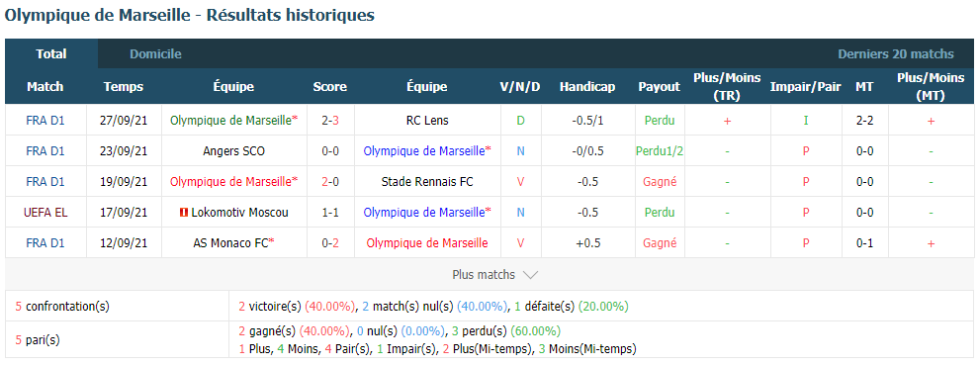980x366 pixels.
Task: Select the Total tab
Action: click(51, 54)
